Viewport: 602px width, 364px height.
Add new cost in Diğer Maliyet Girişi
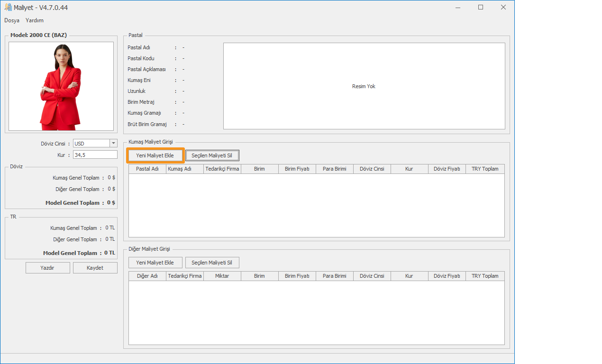click(x=155, y=263)
